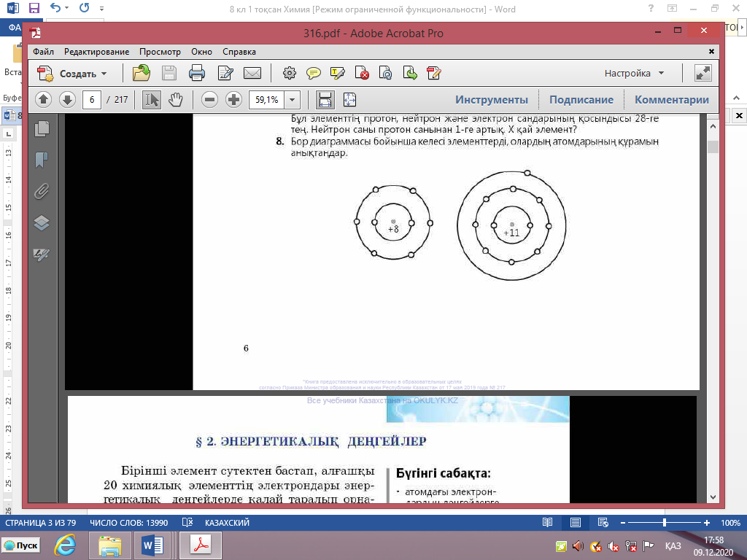Open the Bookmarks panel in sidebar
This screenshot has width=747, height=560.
click(x=42, y=159)
